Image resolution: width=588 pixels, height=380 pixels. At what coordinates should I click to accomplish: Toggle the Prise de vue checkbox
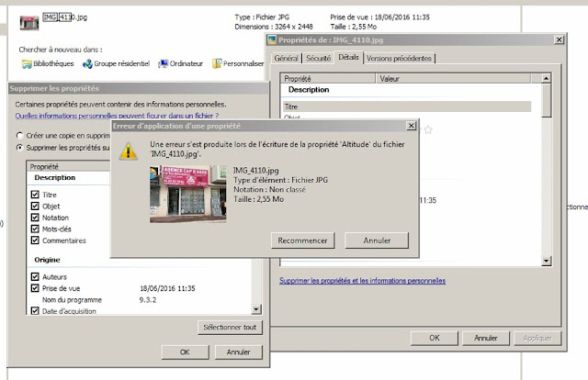(35, 288)
